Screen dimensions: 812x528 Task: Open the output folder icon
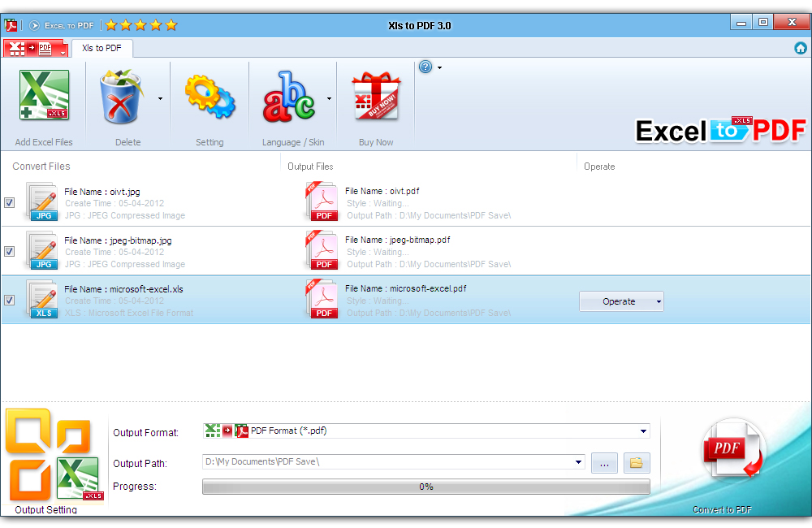coord(637,463)
